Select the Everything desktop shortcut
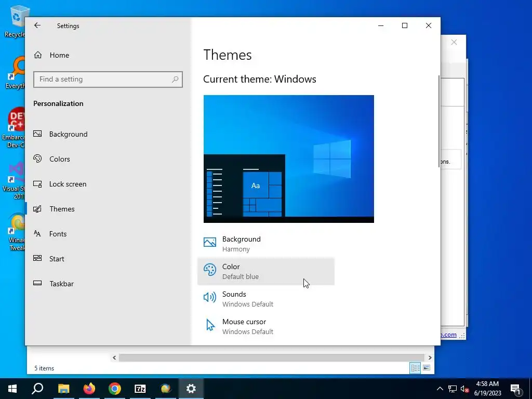 [15, 73]
